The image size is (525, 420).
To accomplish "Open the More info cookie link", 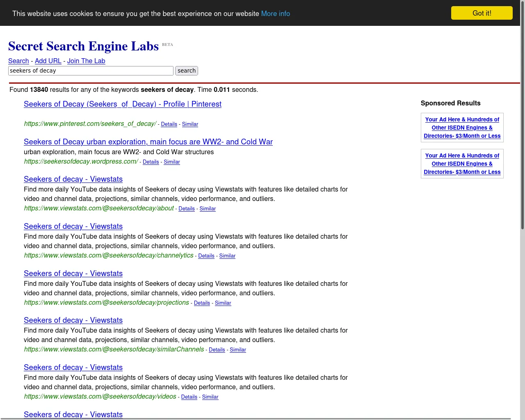I will pyautogui.click(x=276, y=14).
